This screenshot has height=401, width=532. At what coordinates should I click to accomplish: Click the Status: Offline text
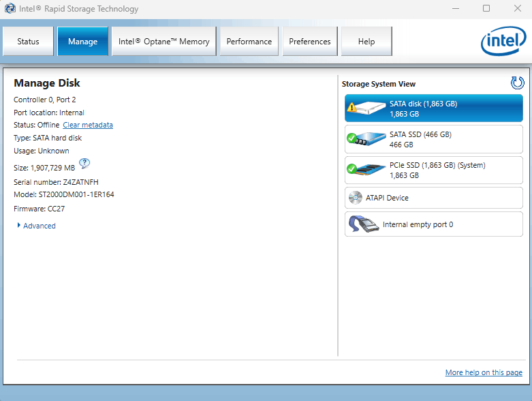tap(37, 125)
